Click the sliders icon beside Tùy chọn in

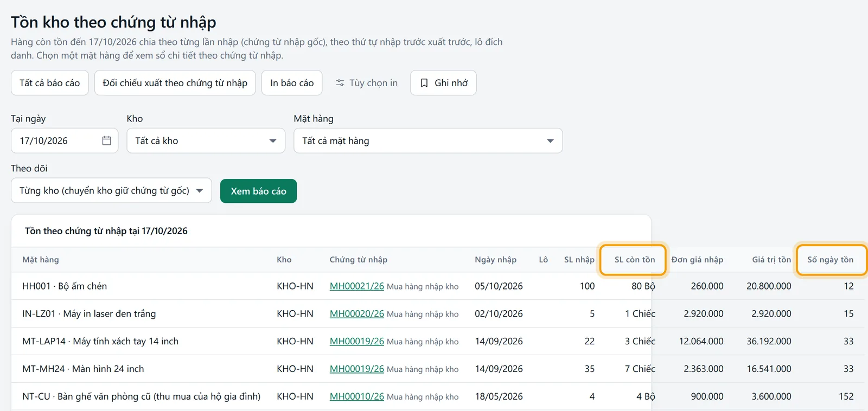point(340,83)
